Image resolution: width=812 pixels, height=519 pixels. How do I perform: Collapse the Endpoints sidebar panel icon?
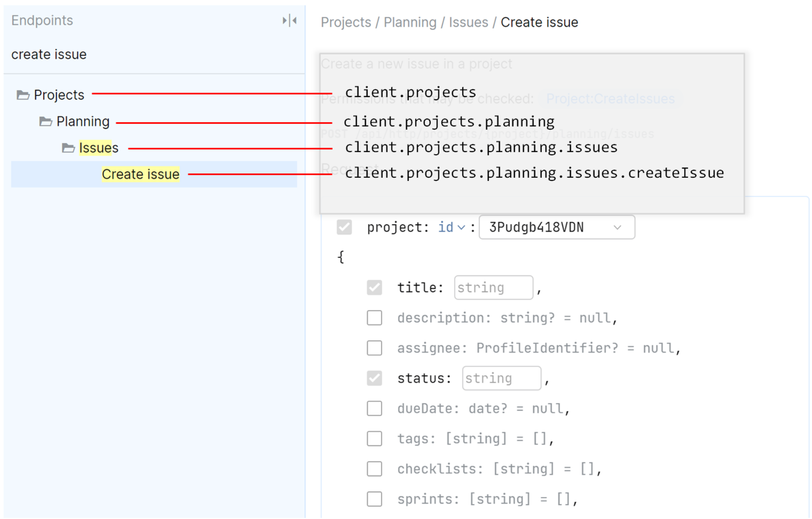(x=289, y=20)
